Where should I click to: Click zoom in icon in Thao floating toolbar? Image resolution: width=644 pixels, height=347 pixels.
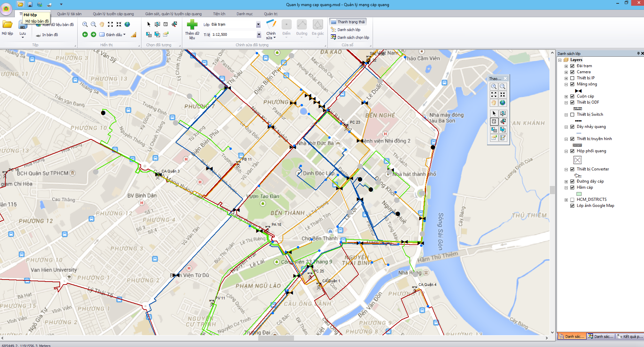click(494, 86)
